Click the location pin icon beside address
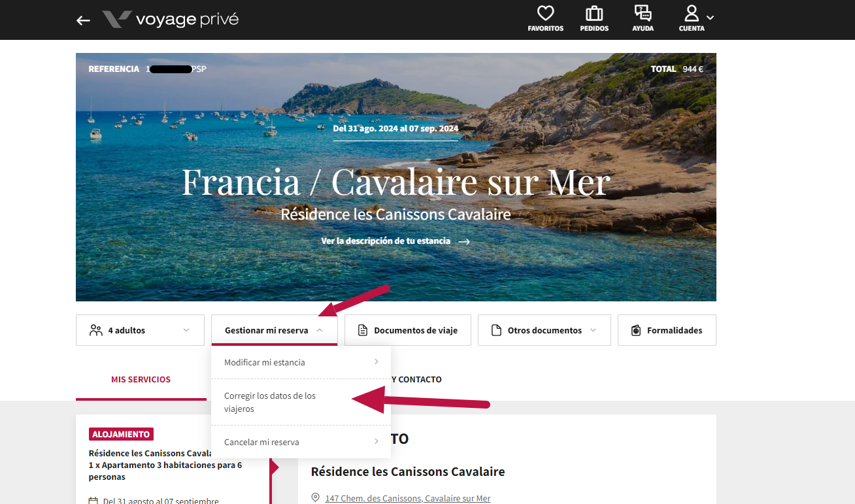Image resolution: width=855 pixels, height=504 pixels. [316, 497]
